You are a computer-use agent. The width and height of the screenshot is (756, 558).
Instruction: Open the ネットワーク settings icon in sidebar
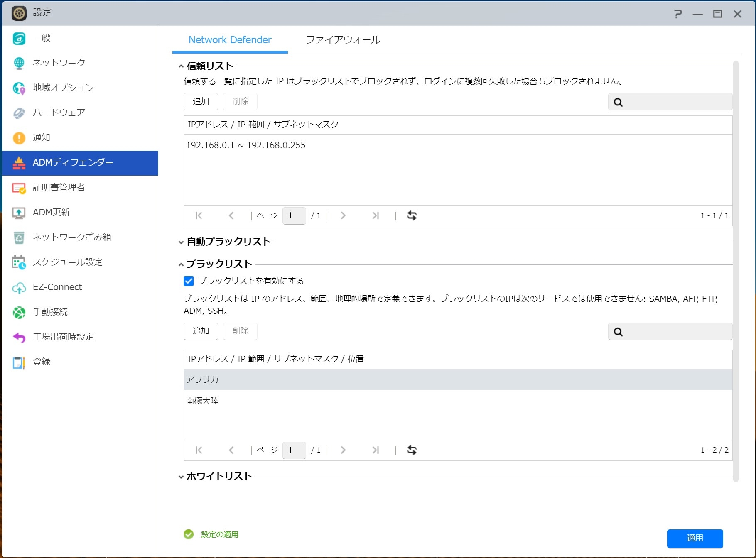(19, 63)
